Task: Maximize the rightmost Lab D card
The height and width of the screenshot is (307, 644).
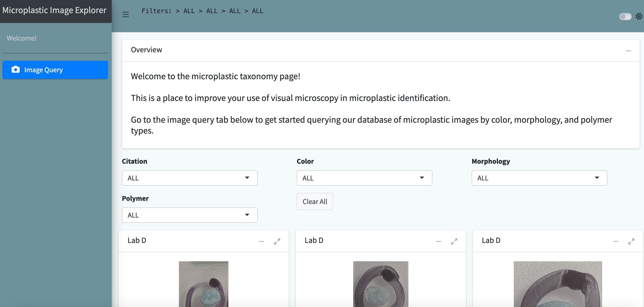Action: pyautogui.click(x=631, y=241)
